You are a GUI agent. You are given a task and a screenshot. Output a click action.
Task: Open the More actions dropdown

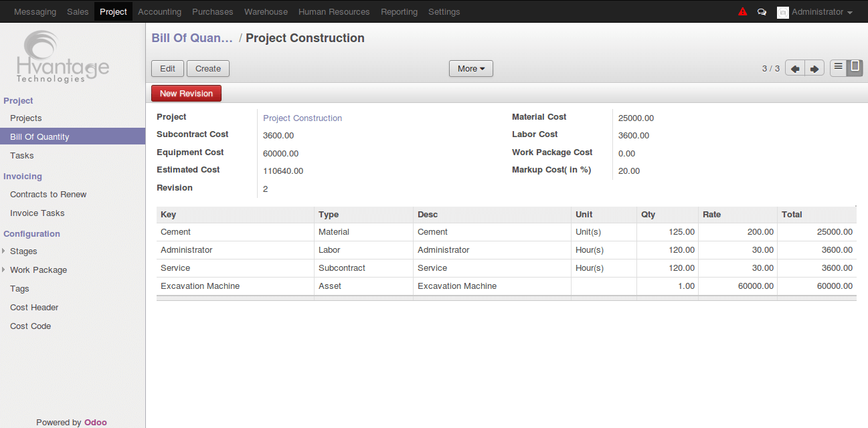471,68
